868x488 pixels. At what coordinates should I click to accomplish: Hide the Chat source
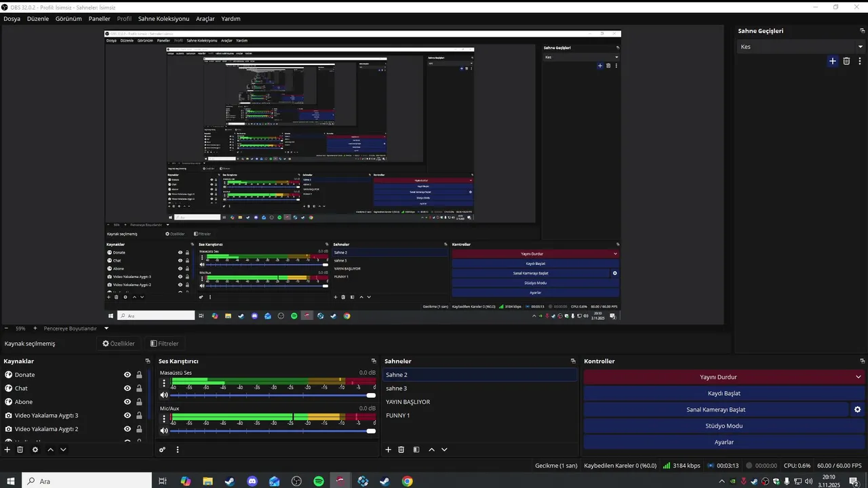tap(127, 388)
